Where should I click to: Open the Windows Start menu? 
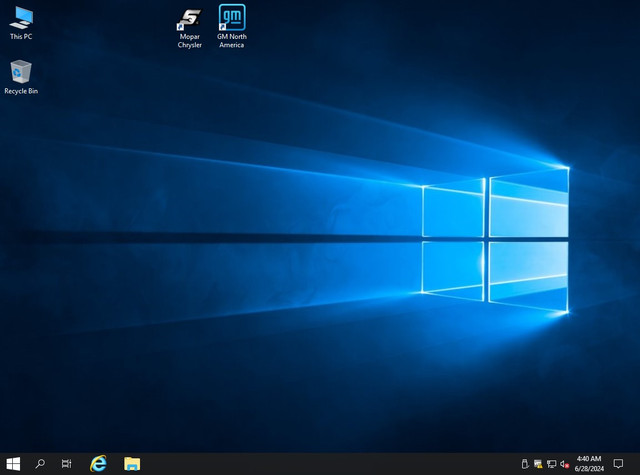(13, 464)
